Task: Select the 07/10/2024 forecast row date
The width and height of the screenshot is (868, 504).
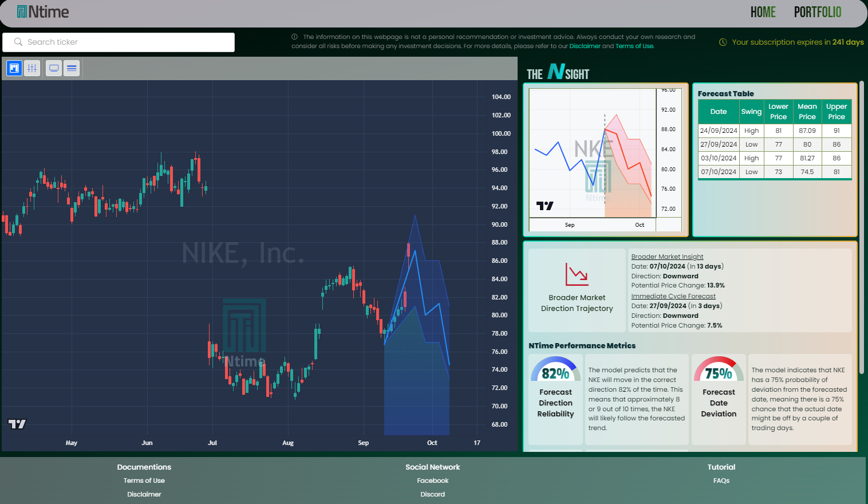Action: tap(719, 172)
